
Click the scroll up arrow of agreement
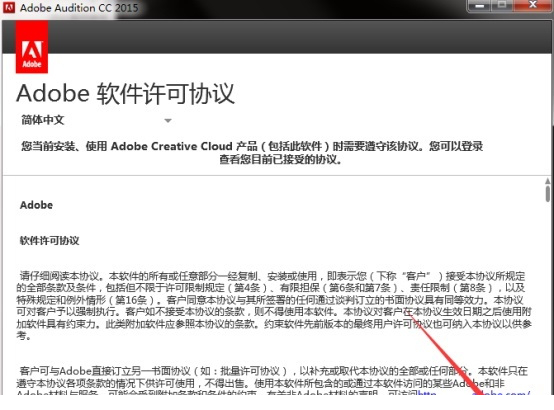[548, 181]
